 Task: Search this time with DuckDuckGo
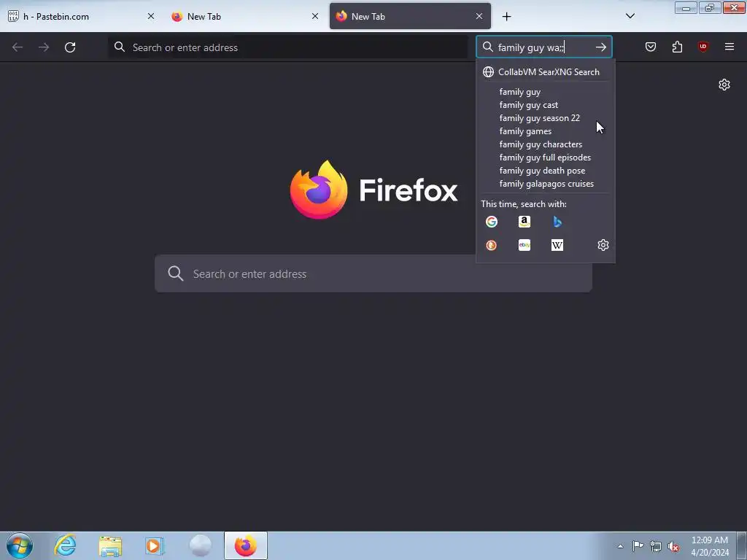pos(492,245)
